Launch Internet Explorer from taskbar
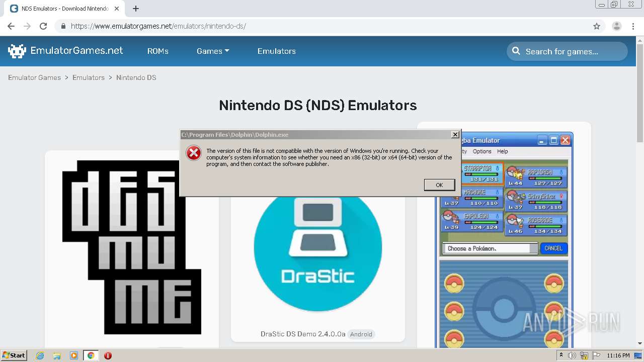Image resolution: width=644 pixels, height=362 pixels. coord(40,355)
